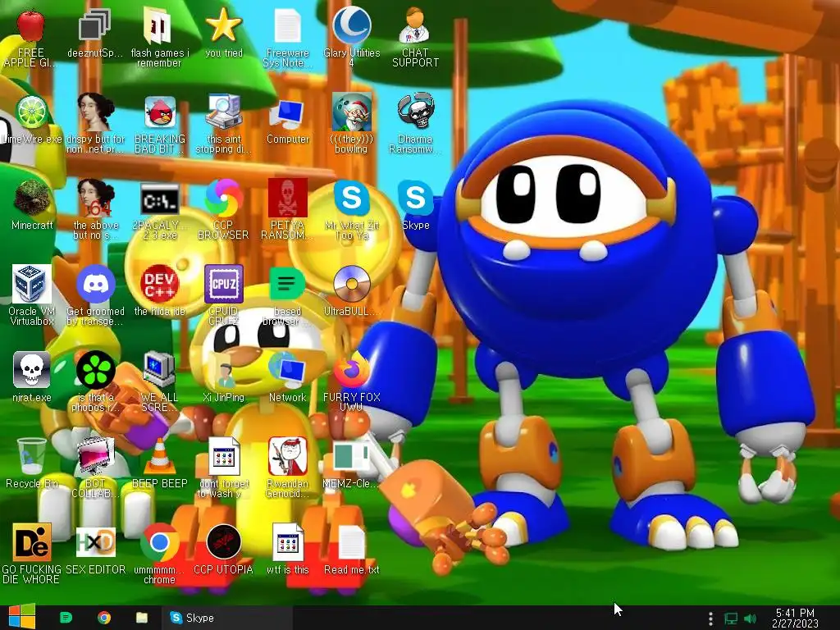The height and width of the screenshot is (630, 840).
Task: Open the volume speaker tray icon
Action: [751, 619]
